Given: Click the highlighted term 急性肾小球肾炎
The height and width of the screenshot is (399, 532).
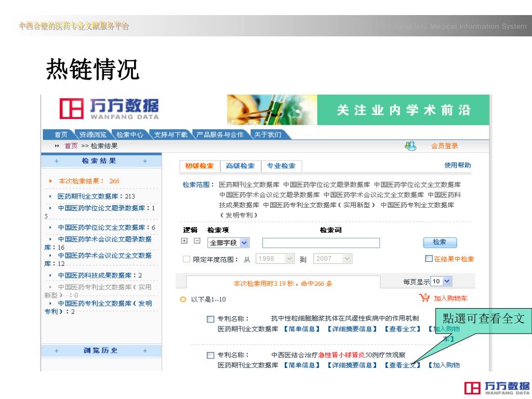Looking at the screenshot, I should [341, 355].
